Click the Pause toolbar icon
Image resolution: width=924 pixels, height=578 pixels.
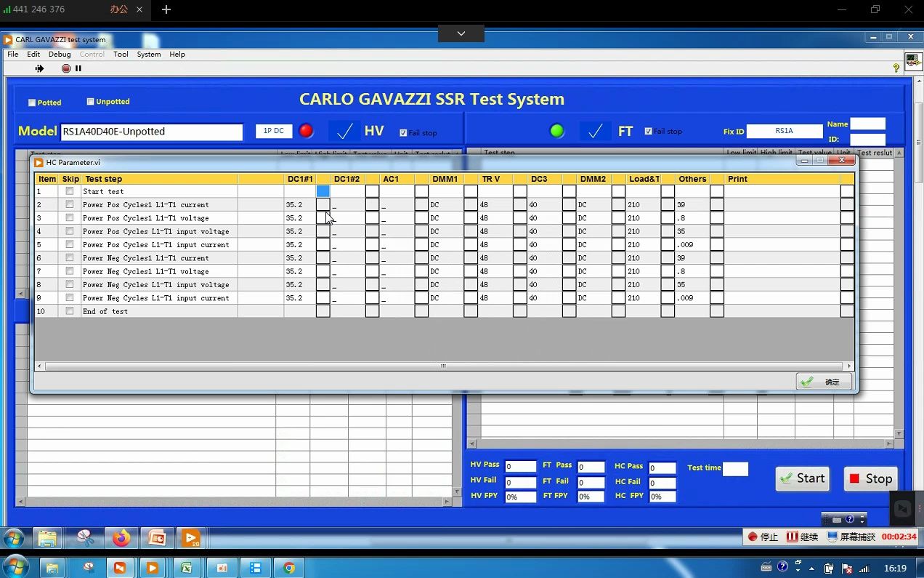78,68
